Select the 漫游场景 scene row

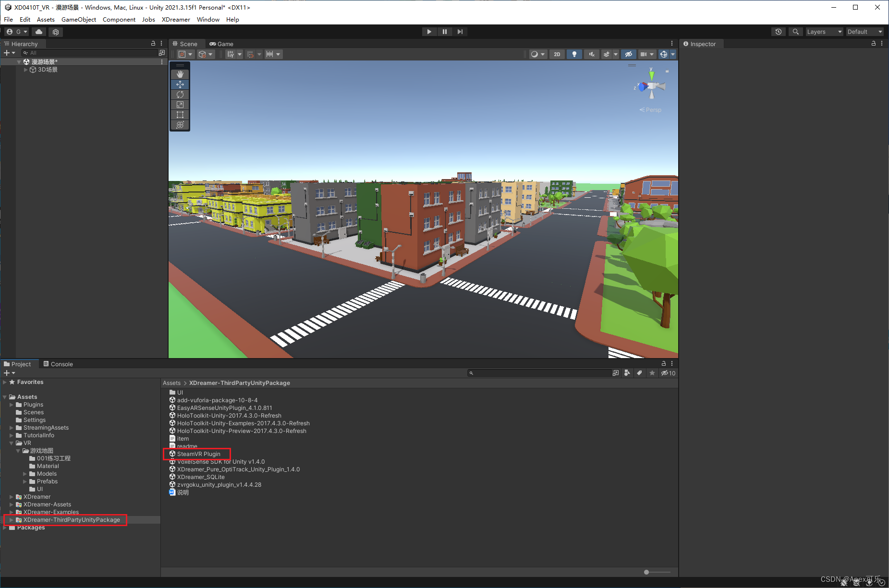84,62
